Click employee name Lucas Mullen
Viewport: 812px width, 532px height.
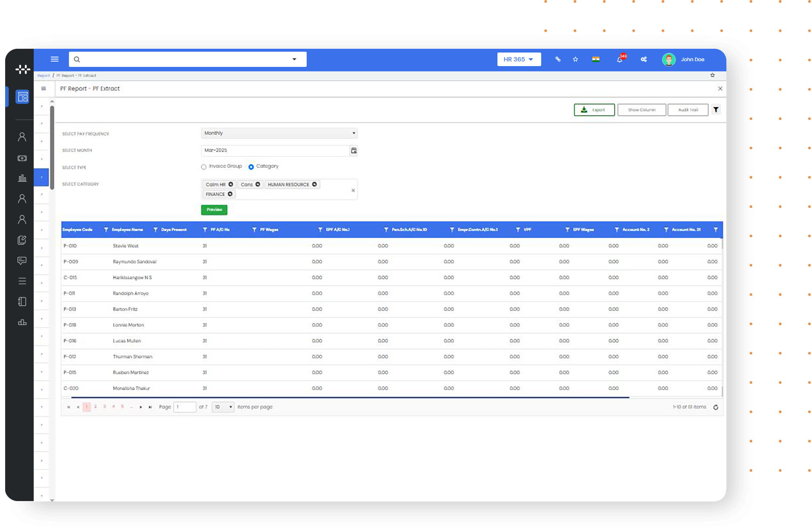point(127,341)
